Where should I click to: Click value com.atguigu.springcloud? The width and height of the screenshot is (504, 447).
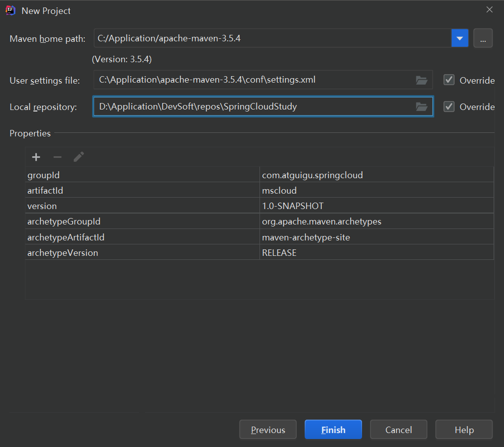[312, 175]
